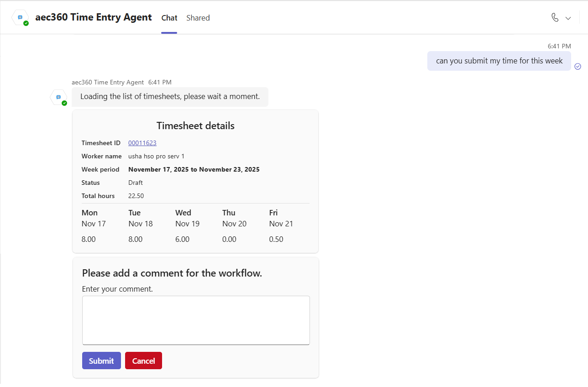The height and width of the screenshot is (387, 588).
Task: Click the Friday 0.50 hours value
Action: pyautogui.click(x=276, y=239)
